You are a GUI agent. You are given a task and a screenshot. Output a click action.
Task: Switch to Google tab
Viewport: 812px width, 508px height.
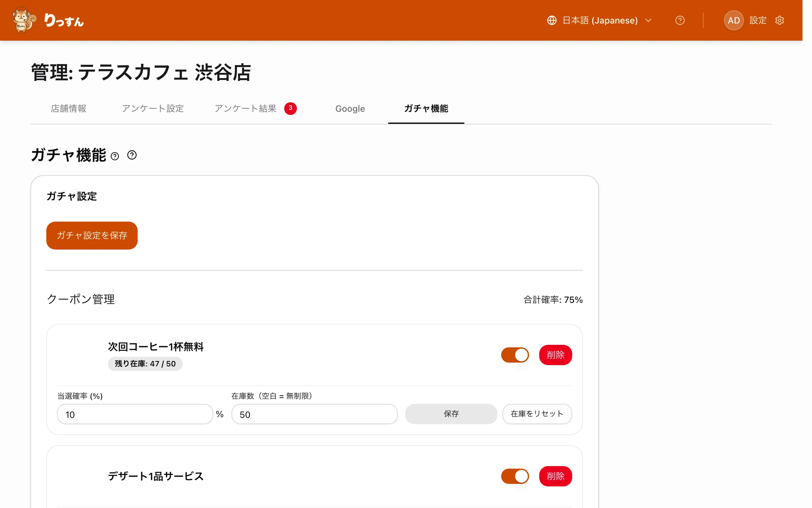tap(350, 109)
